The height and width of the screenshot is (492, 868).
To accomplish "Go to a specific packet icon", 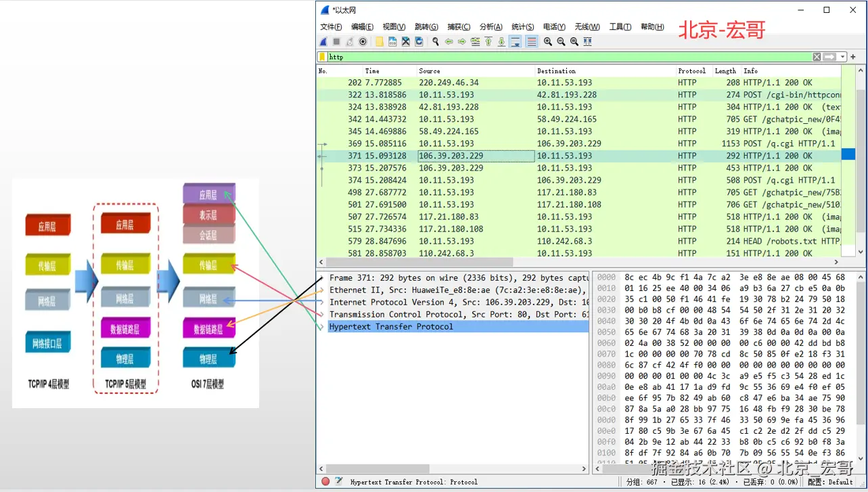I will (x=475, y=41).
